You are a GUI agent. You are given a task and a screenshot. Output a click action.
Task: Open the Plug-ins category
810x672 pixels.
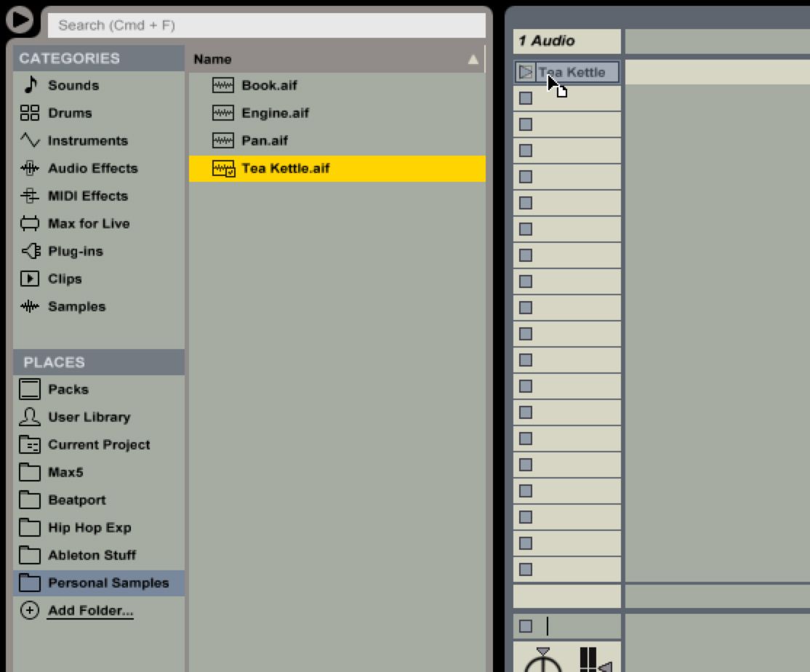[x=99, y=251]
